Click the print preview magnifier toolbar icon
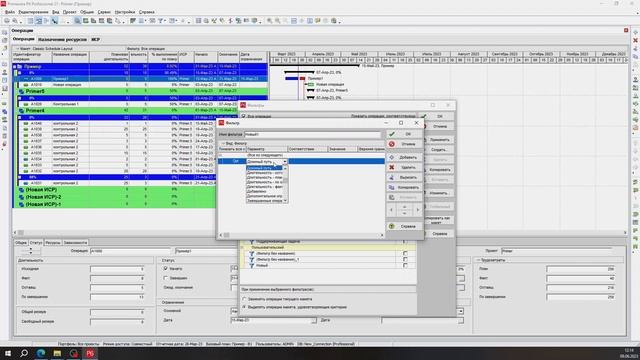The height and width of the screenshot is (360, 640). [x=16, y=21]
